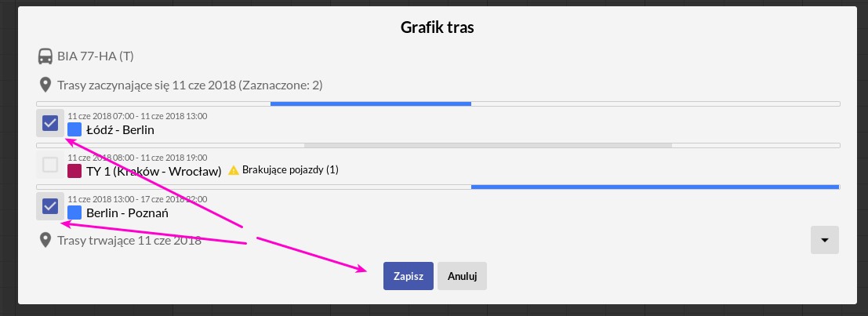The image size is (868, 316).
Task: Click Zapisz to save the schedule
Action: (x=409, y=276)
